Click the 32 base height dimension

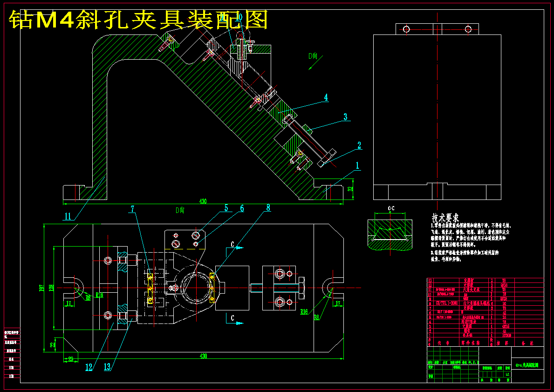(350, 189)
